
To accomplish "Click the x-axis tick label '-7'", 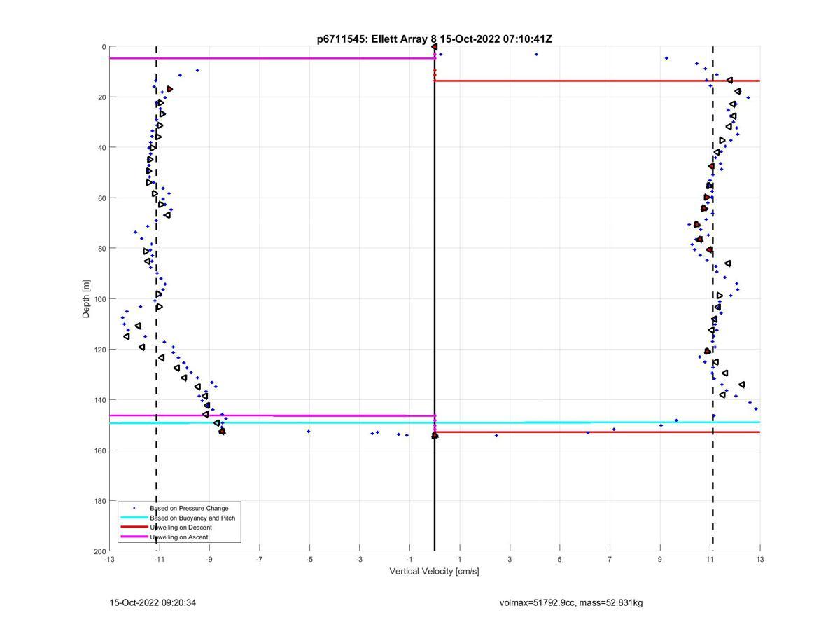I will (259, 559).
